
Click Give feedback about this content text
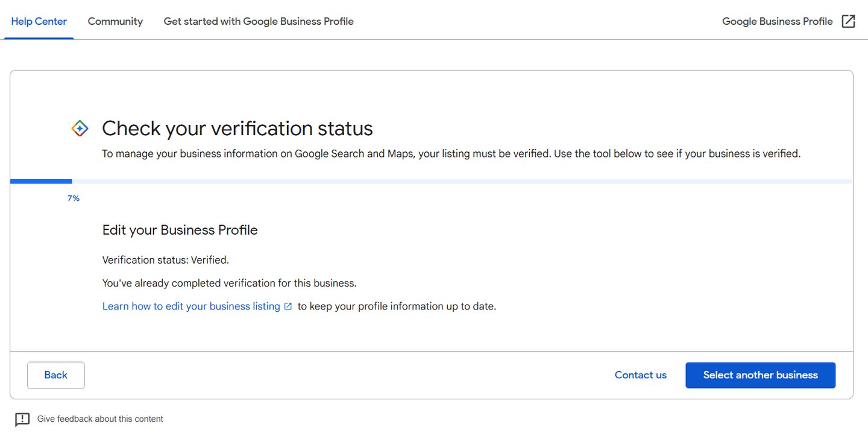click(100, 419)
